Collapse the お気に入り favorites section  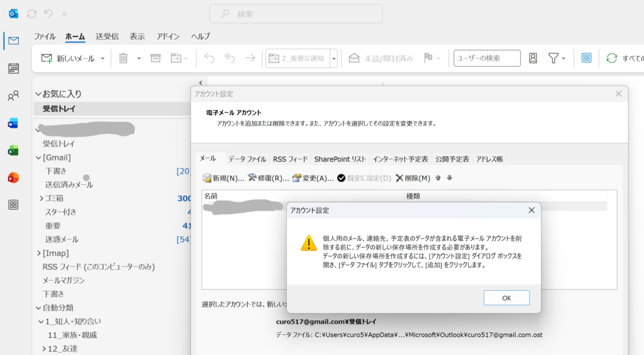(38, 94)
